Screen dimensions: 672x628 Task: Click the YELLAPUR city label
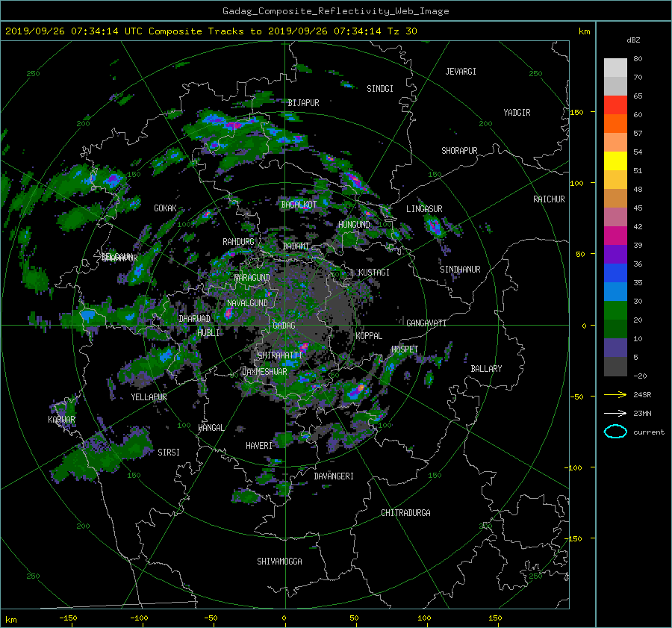(149, 397)
